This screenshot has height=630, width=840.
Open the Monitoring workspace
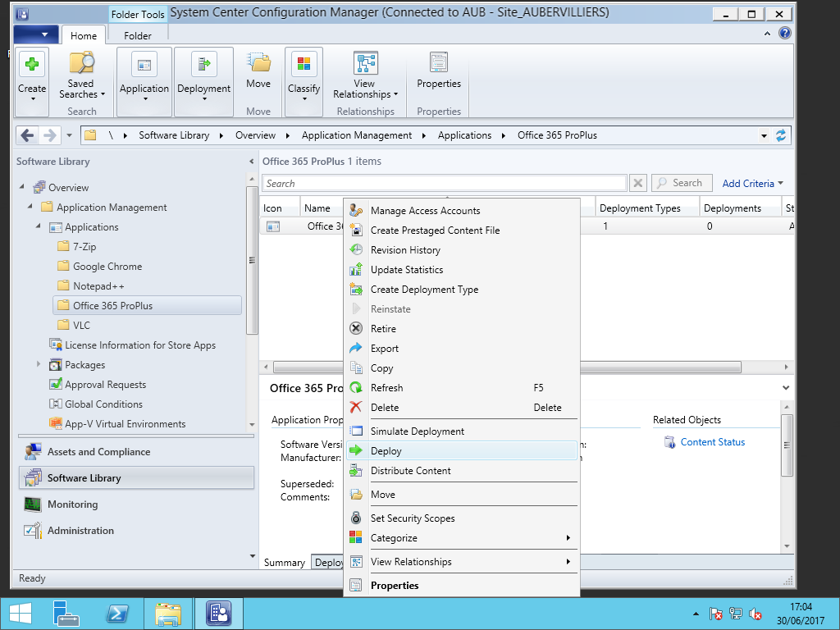pyautogui.click(x=136, y=504)
